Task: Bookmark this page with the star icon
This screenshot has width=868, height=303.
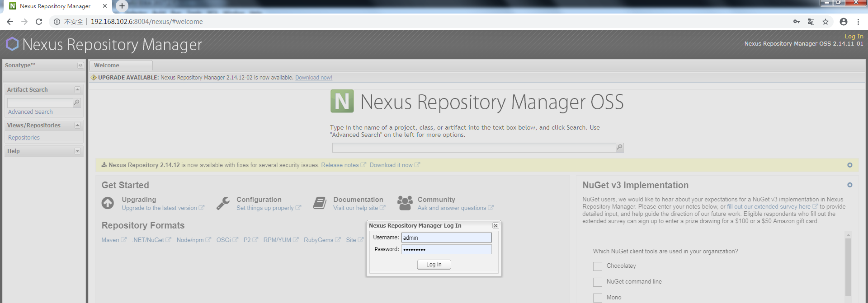Action: pyautogui.click(x=826, y=22)
